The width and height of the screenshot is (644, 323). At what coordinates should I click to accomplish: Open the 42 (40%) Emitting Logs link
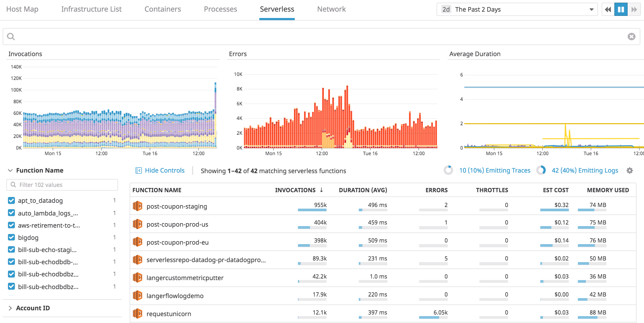(x=584, y=170)
